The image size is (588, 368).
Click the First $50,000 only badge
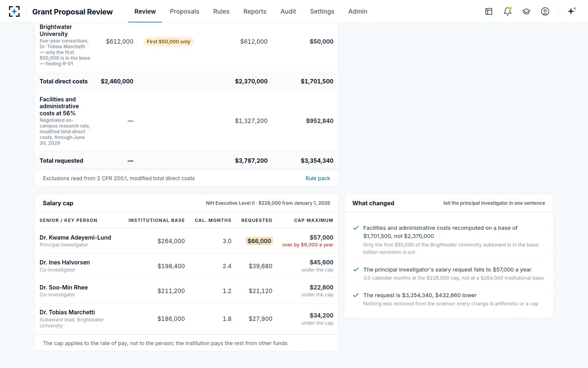click(x=169, y=42)
